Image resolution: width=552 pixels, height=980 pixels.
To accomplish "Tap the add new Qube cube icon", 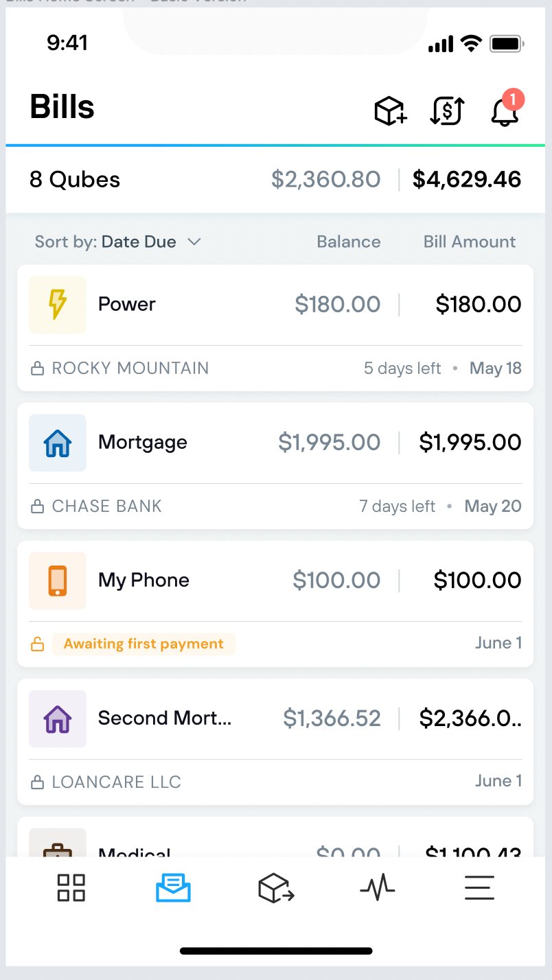I will (x=391, y=110).
